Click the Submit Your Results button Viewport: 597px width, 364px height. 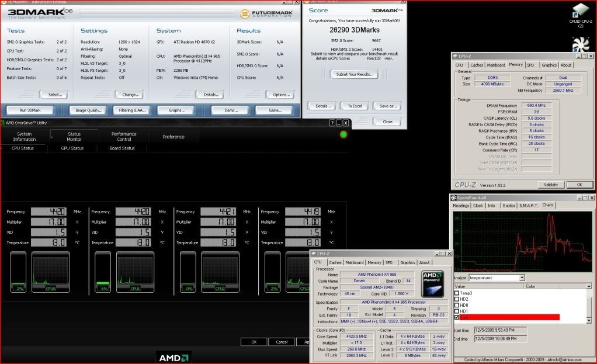pos(354,75)
